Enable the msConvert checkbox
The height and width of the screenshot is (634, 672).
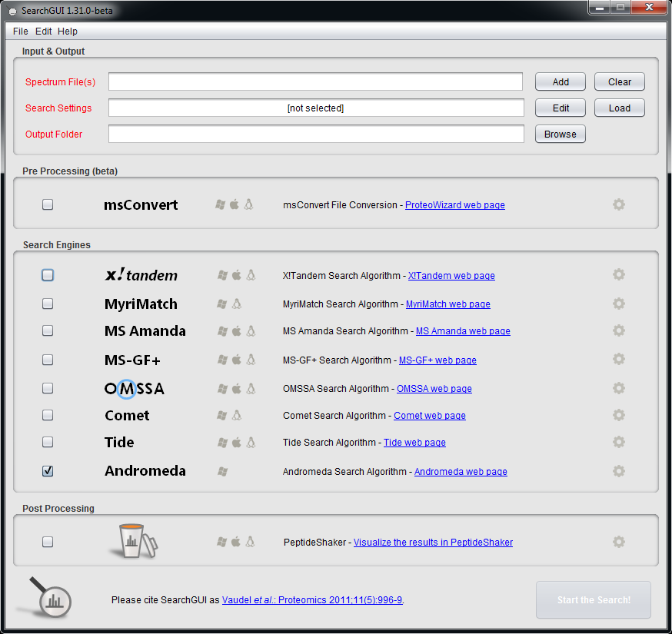click(x=48, y=204)
